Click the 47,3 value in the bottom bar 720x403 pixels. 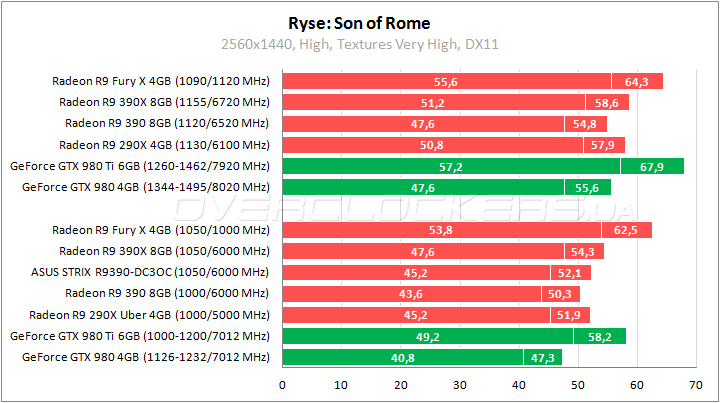pos(543,357)
